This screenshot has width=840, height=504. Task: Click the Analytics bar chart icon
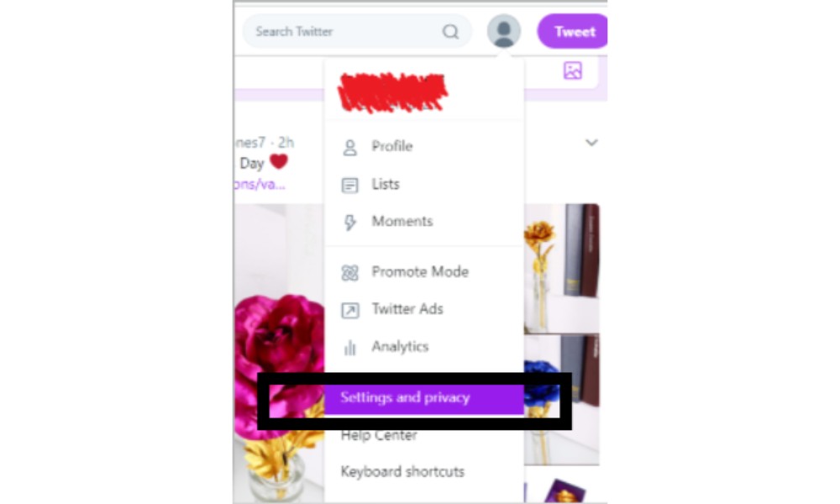(x=349, y=348)
